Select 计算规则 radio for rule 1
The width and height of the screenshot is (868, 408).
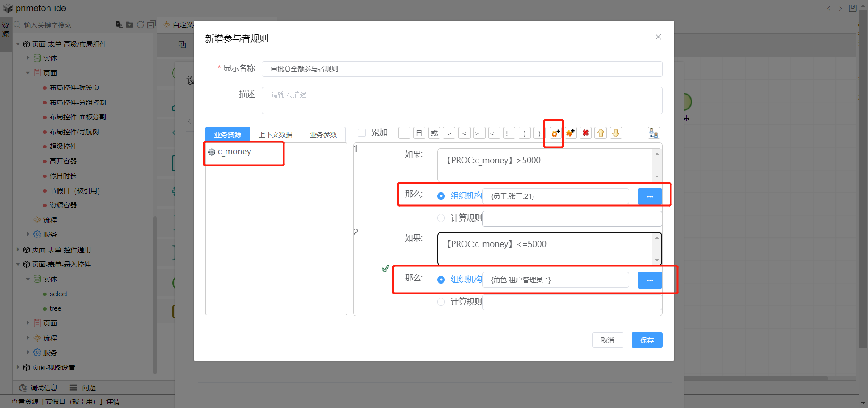(x=441, y=218)
